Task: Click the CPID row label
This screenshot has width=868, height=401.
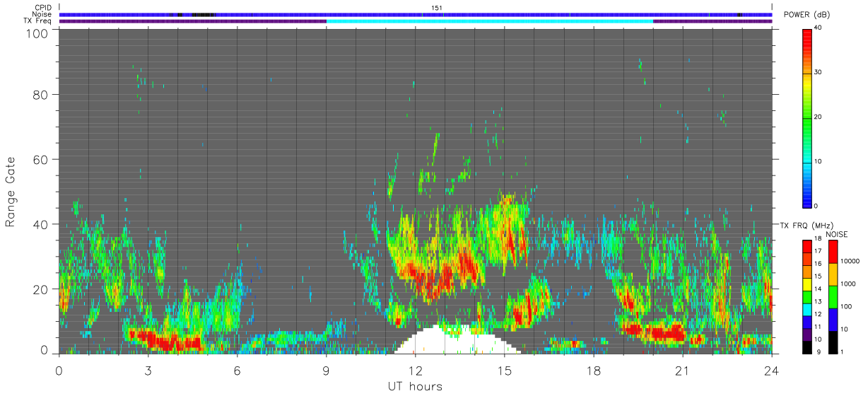Action: coord(44,8)
